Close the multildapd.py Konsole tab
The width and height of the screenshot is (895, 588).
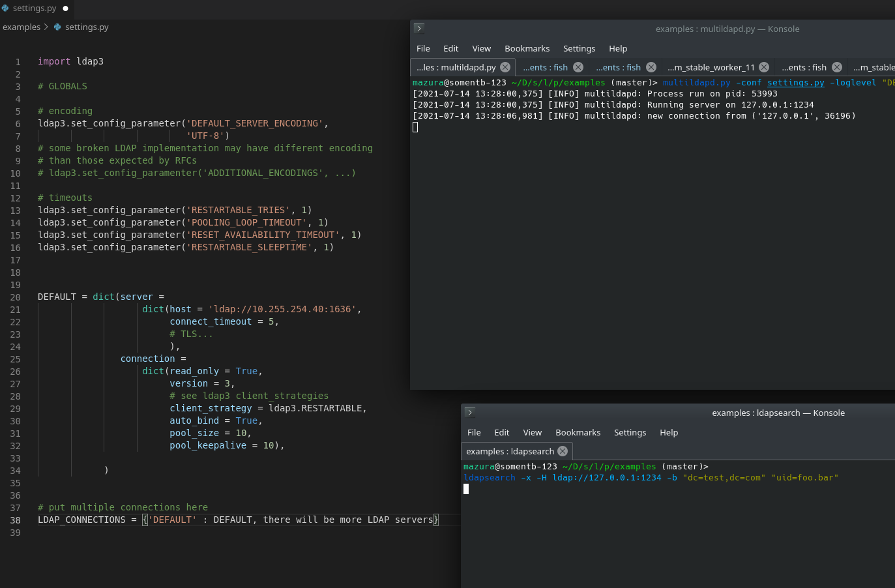(x=505, y=67)
